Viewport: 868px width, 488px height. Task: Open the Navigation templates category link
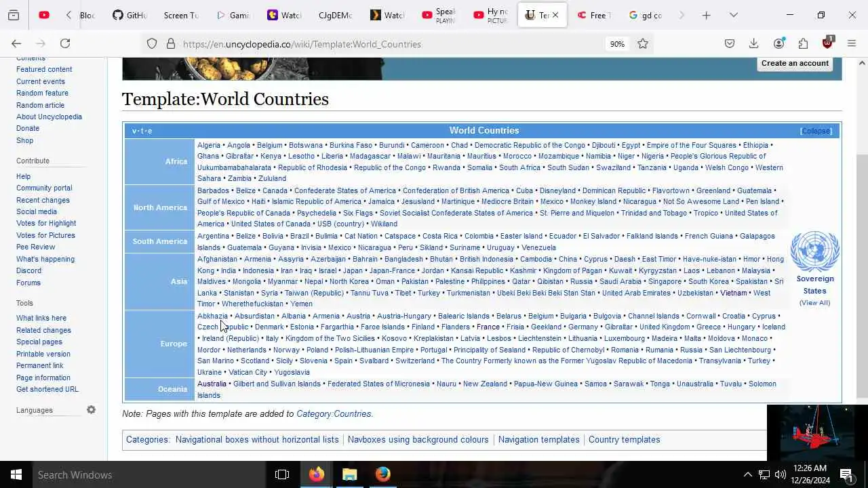tap(539, 440)
